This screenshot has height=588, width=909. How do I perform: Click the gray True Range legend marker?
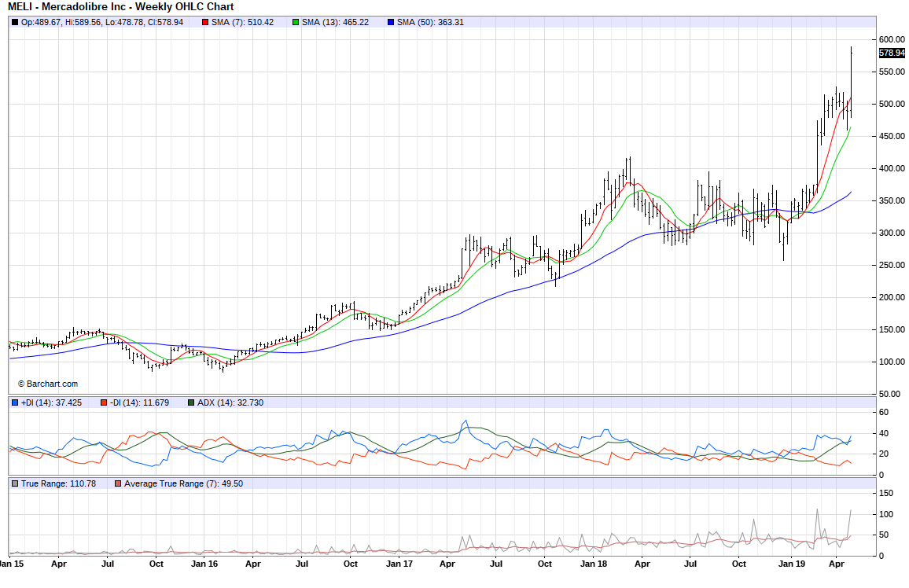pos(15,483)
